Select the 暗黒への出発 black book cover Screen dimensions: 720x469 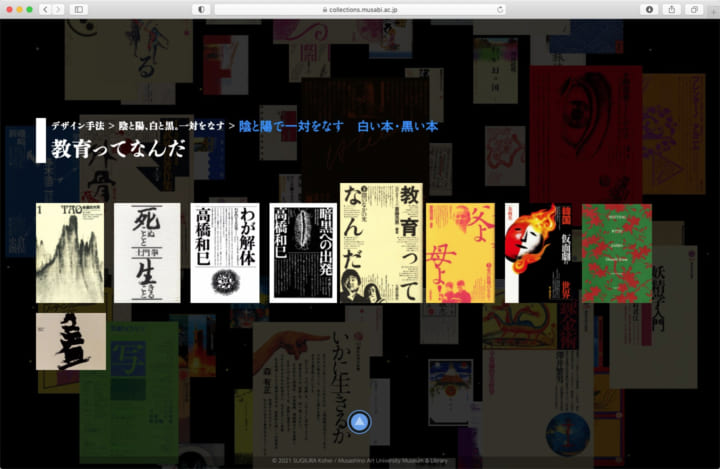(303, 253)
